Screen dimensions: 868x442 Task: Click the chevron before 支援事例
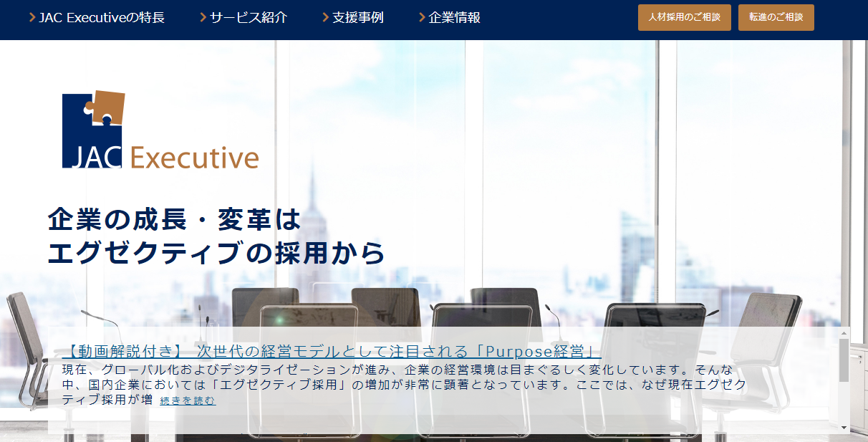click(326, 17)
